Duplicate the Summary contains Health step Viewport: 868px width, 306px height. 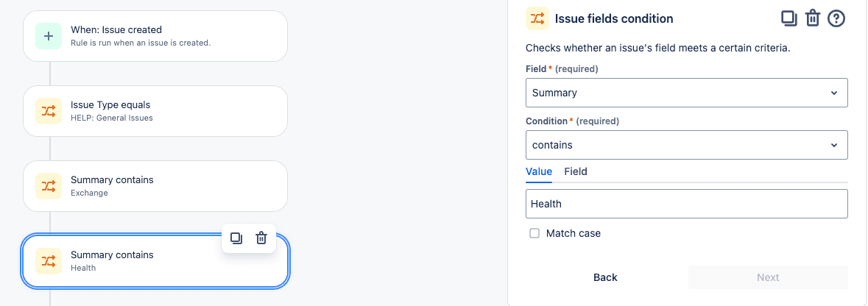(236, 238)
